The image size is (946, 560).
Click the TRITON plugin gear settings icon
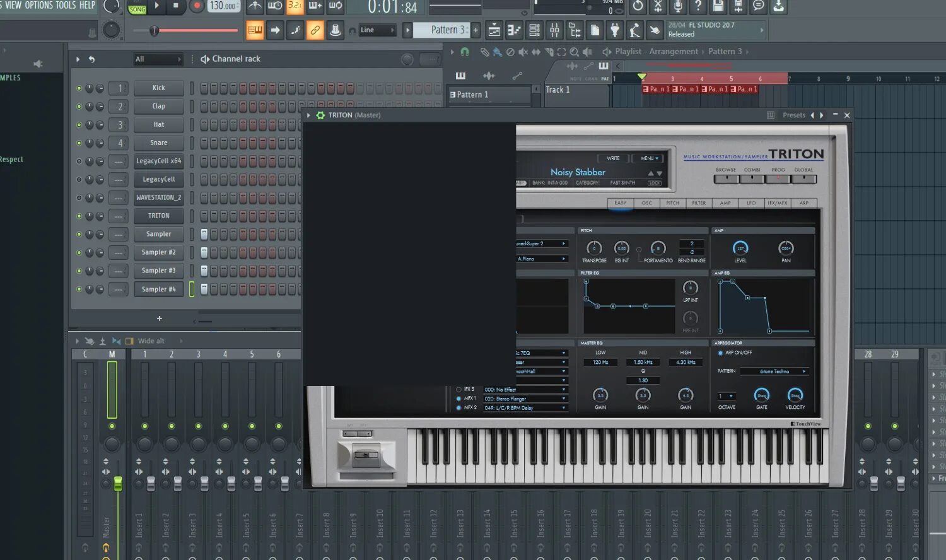click(320, 115)
